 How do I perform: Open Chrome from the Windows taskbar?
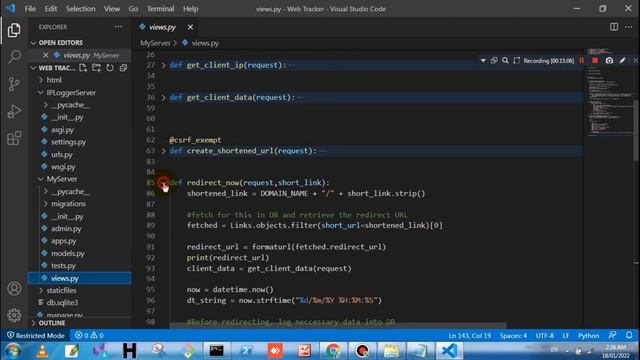[333, 351]
